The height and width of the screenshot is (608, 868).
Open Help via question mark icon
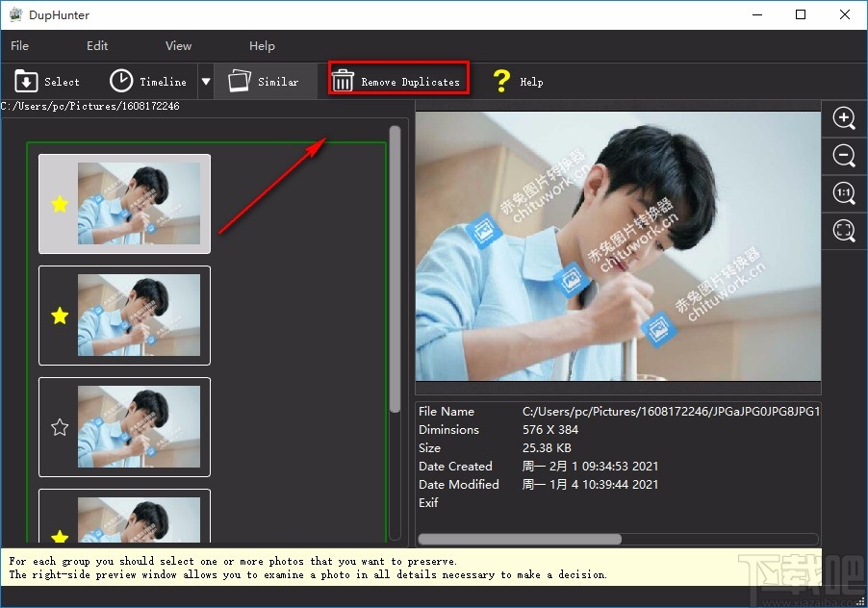click(x=500, y=82)
